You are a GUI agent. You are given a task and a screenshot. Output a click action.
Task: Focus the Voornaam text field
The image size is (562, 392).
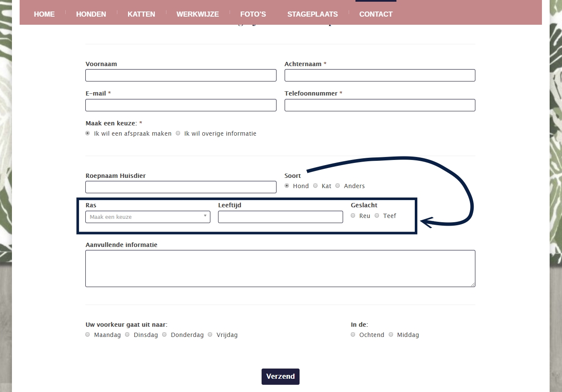click(181, 75)
